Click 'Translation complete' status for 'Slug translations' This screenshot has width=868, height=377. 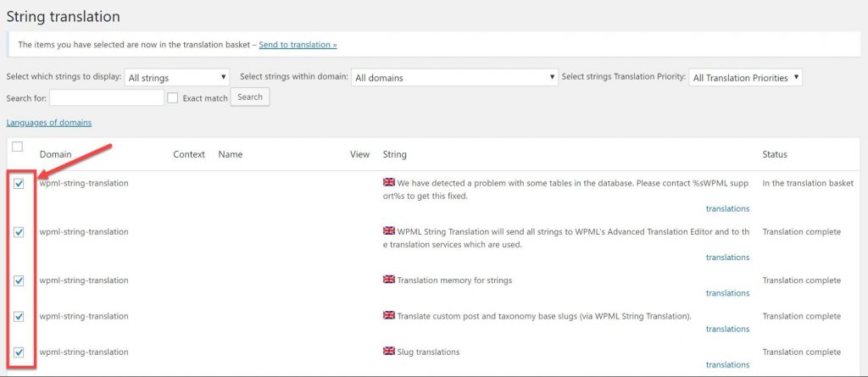pyautogui.click(x=802, y=352)
